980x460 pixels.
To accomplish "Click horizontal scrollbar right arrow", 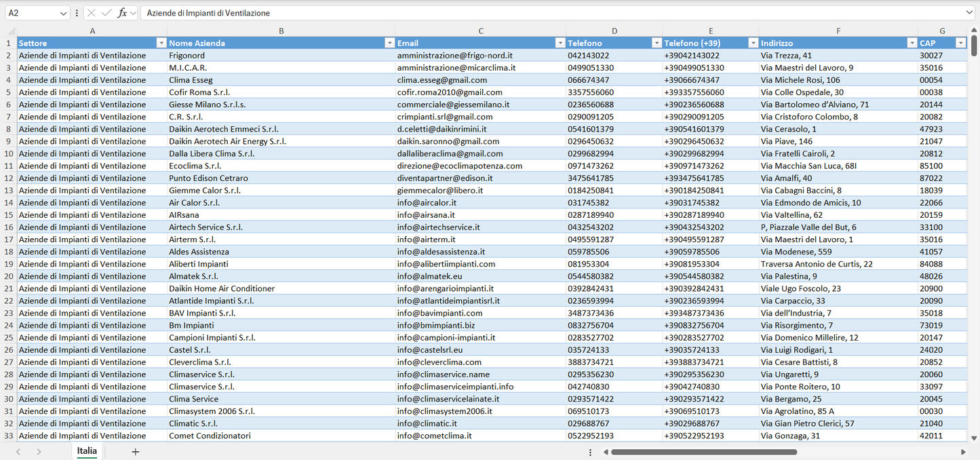I will pyautogui.click(x=963, y=452).
